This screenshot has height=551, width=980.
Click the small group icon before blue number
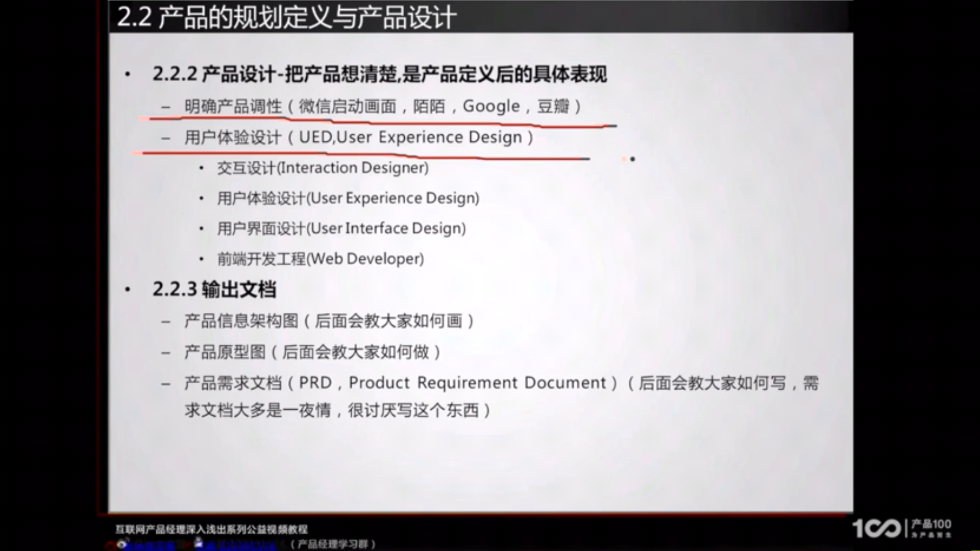click(199, 543)
